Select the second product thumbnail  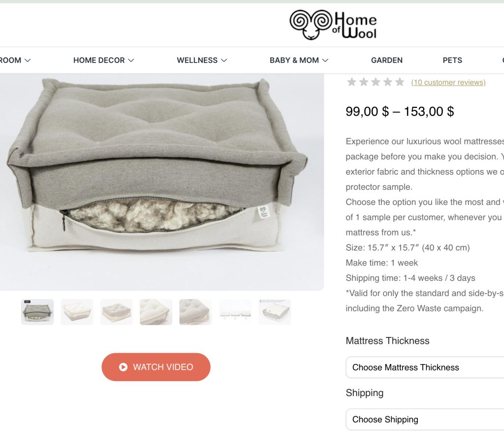(x=77, y=312)
